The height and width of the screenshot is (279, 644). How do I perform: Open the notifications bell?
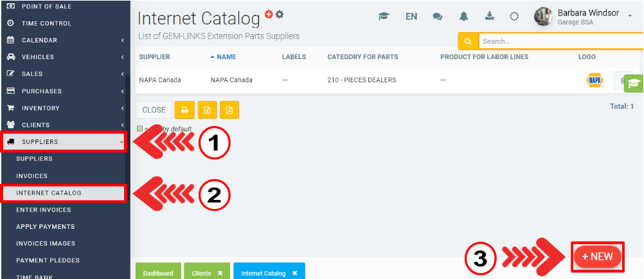[x=464, y=17]
